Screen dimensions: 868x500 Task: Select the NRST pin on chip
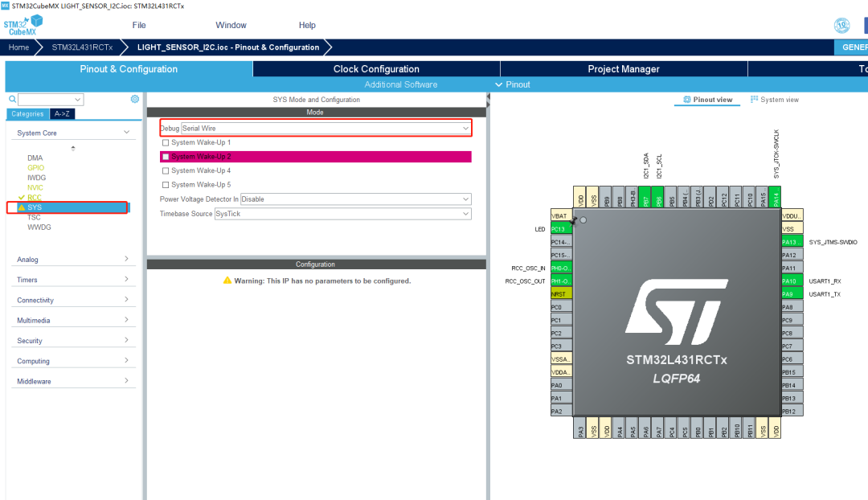(561, 294)
